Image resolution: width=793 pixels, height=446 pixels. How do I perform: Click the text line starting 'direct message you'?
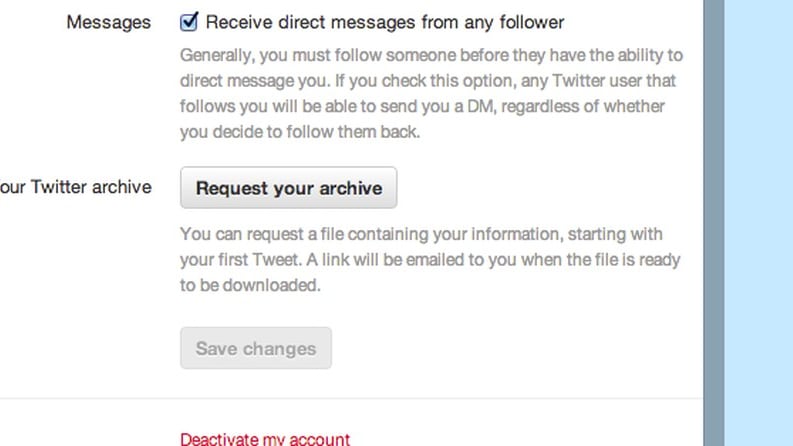tap(428, 81)
